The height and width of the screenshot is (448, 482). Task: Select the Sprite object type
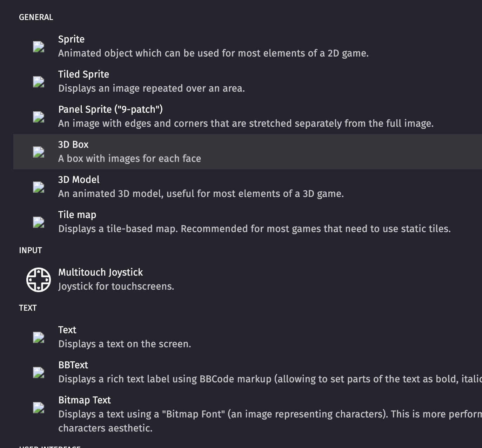tap(71, 39)
